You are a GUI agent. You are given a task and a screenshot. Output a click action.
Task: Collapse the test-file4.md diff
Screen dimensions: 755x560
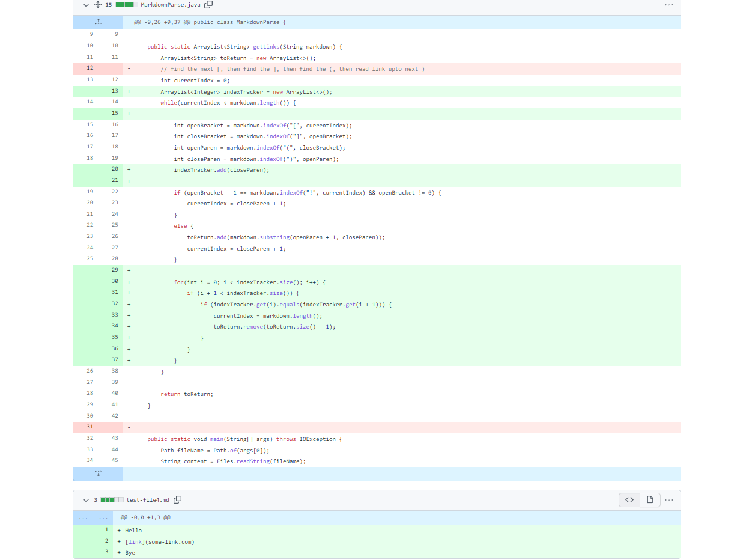86,500
